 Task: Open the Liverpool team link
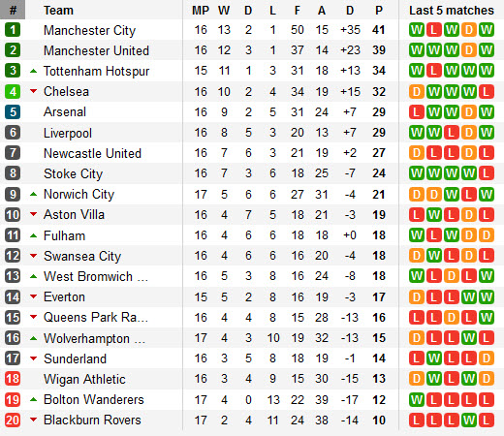[x=68, y=133]
